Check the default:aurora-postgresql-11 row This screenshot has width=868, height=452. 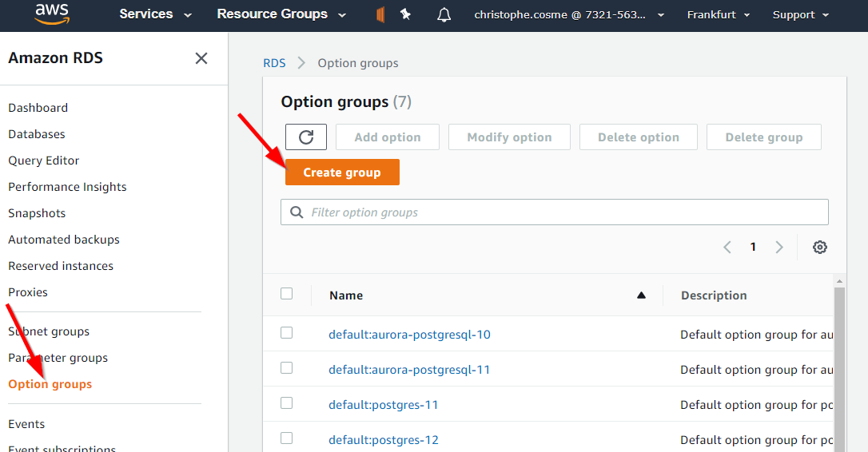tap(286, 368)
